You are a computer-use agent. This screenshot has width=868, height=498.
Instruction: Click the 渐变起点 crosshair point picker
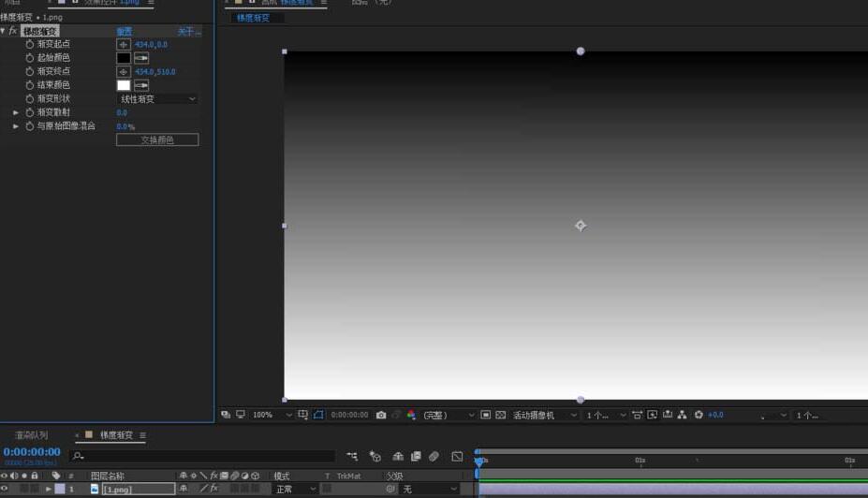(124, 44)
